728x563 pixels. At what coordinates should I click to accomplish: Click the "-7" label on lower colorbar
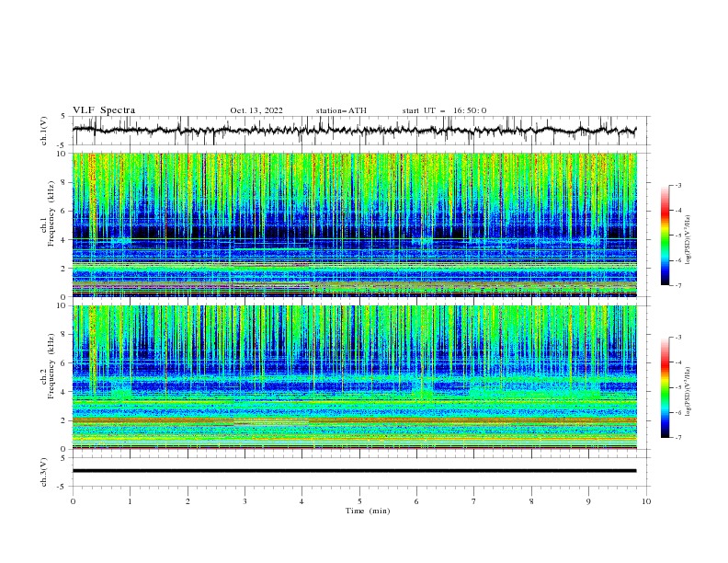(x=677, y=437)
